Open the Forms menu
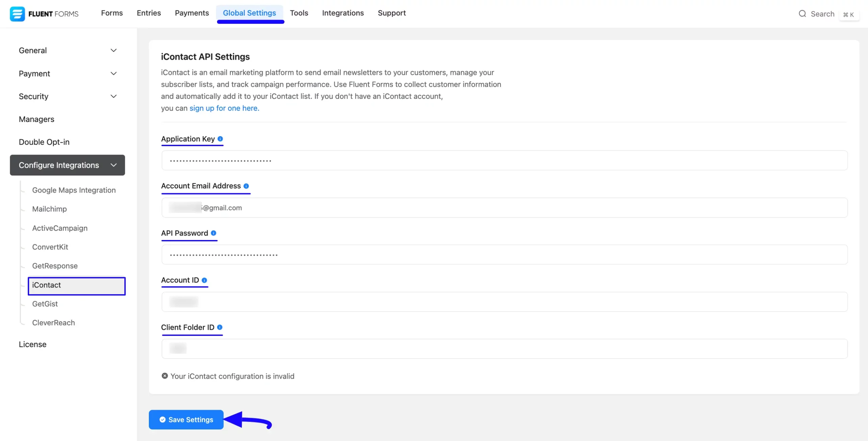Screen dimensions: 868x441 point(112,13)
